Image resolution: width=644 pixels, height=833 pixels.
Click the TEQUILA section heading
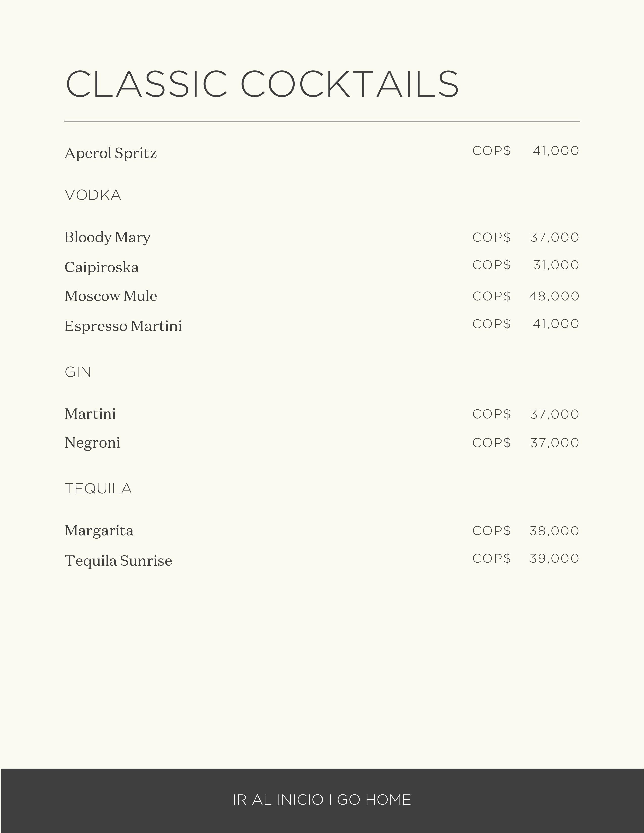pos(98,489)
